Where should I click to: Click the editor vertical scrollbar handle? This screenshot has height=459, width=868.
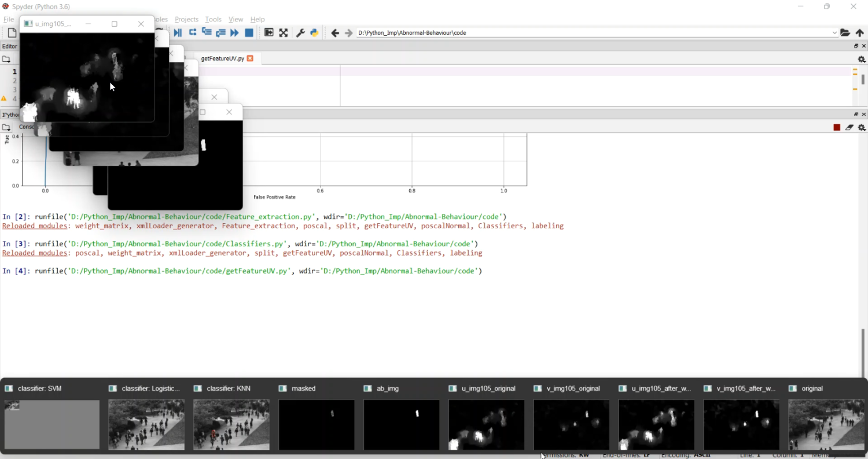point(863,79)
